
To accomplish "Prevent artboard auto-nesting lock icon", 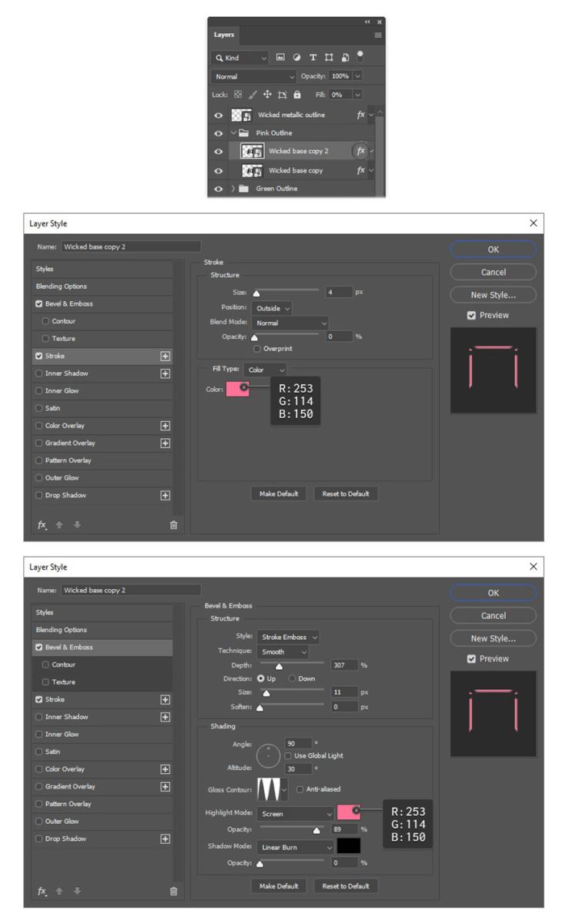I will [282, 95].
